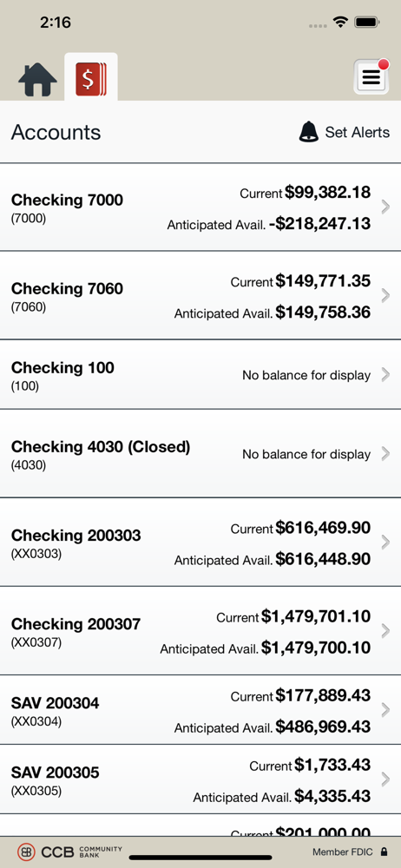Tap the Checking 200303 row chevron
Screen dimensions: 401x868
coord(386,542)
